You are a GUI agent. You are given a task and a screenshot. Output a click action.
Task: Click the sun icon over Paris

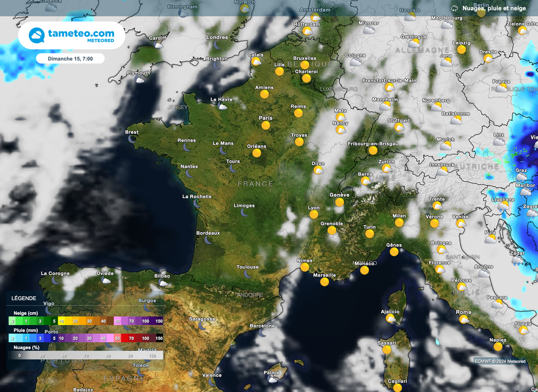pyautogui.click(x=266, y=126)
